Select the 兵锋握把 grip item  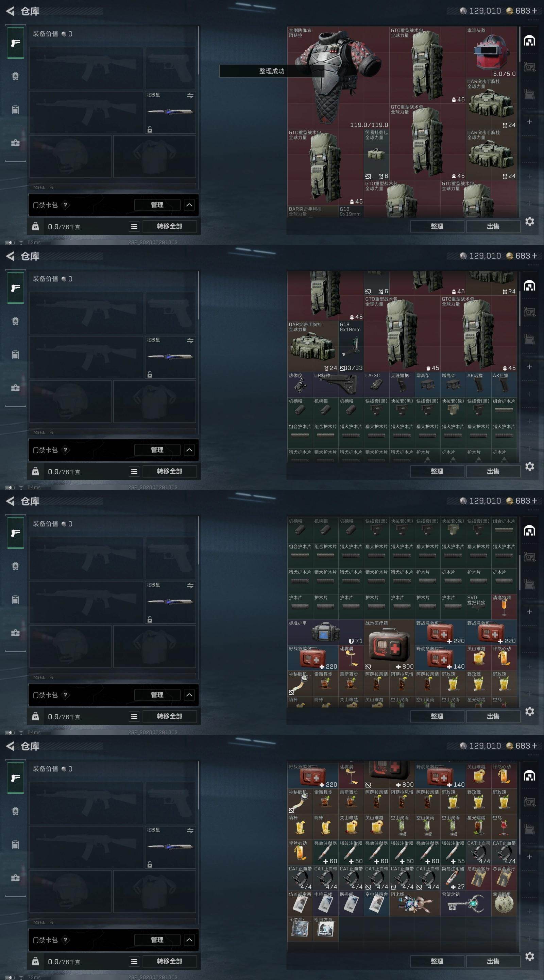(402, 384)
